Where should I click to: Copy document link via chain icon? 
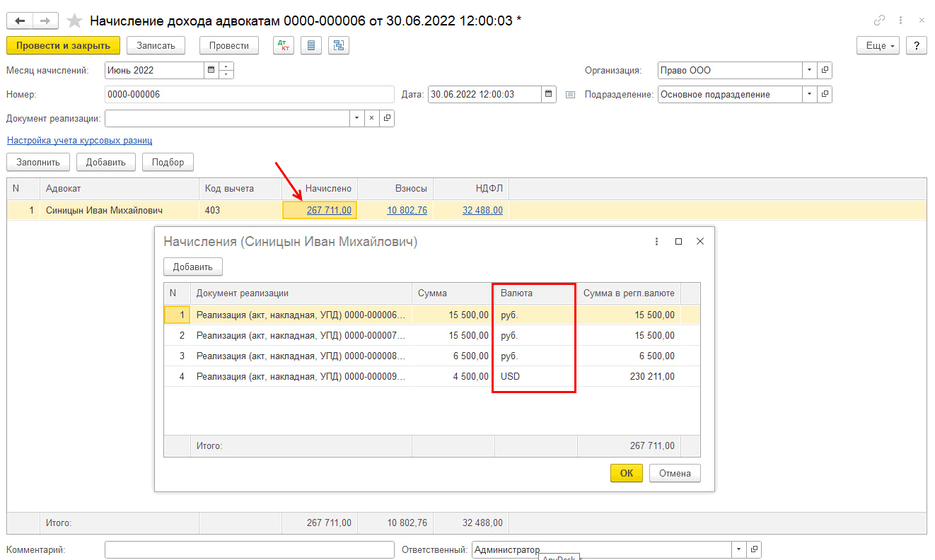[880, 21]
